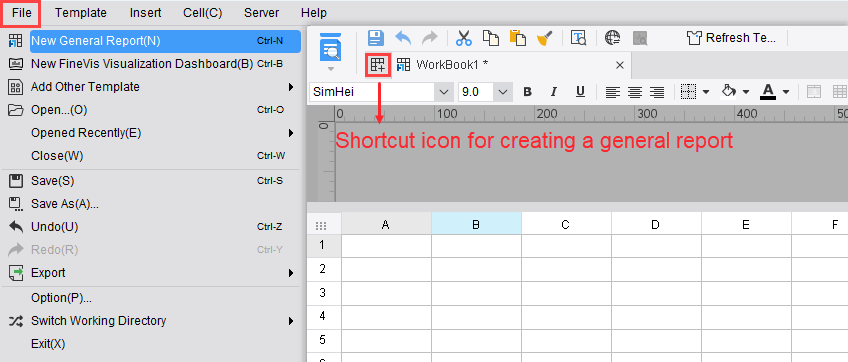The height and width of the screenshot is (362, 848).
Task: Toggle underline formatting
Action: click(580, 92)
